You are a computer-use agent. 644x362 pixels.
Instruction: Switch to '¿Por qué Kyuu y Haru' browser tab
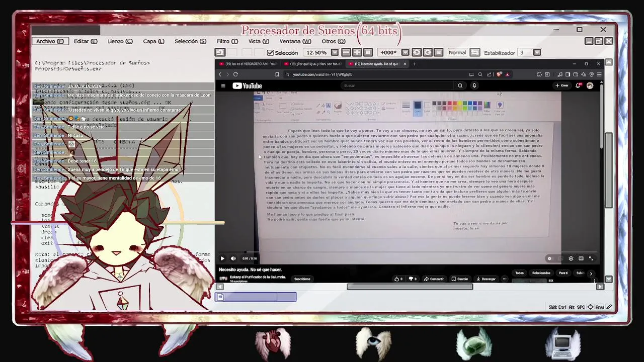(x=312, y=64)
